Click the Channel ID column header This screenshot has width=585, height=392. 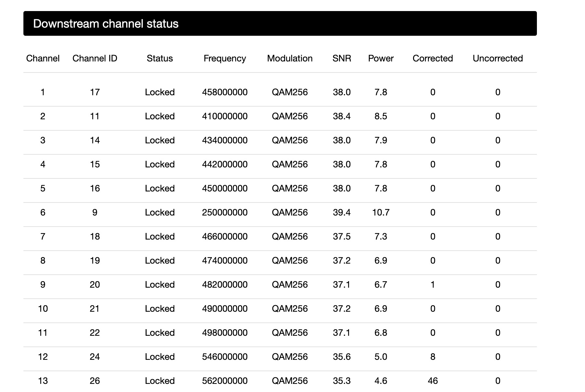[95, 59]
